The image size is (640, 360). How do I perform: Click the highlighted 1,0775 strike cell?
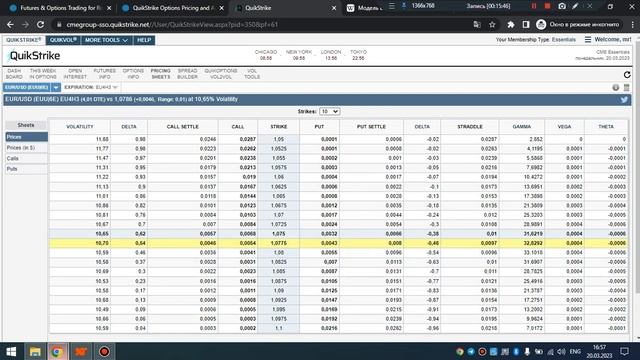coord(279,243)
